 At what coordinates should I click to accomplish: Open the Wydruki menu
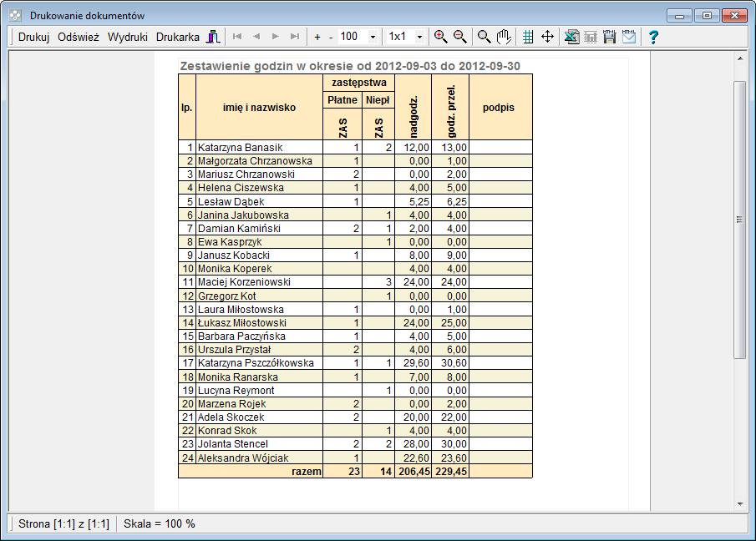pyautogui.click(x=127, y=37)
